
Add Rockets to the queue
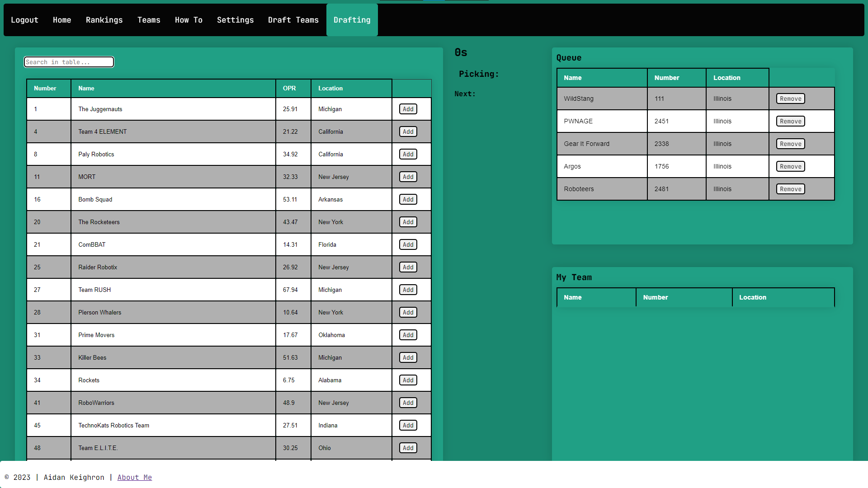[408, 380]
